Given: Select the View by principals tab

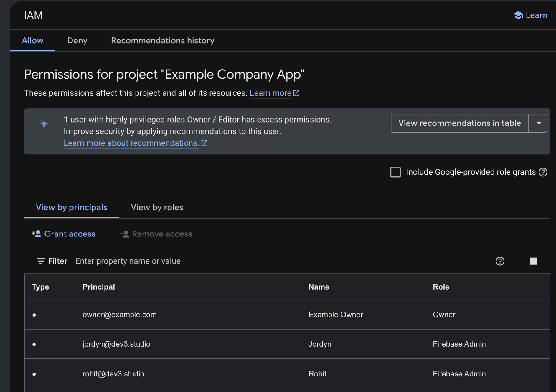Looking at the screenshot, I should point(72,207).
